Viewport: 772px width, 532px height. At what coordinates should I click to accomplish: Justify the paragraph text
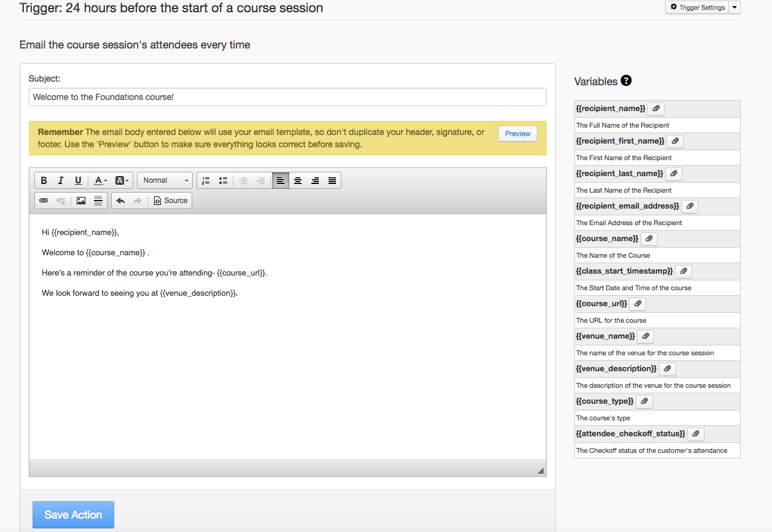(x=332, y=180)
